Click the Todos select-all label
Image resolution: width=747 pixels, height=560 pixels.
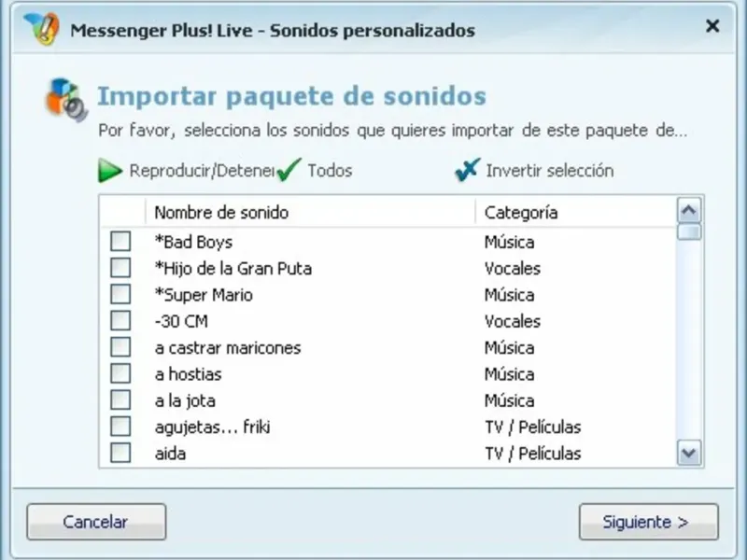coord(330,171)
